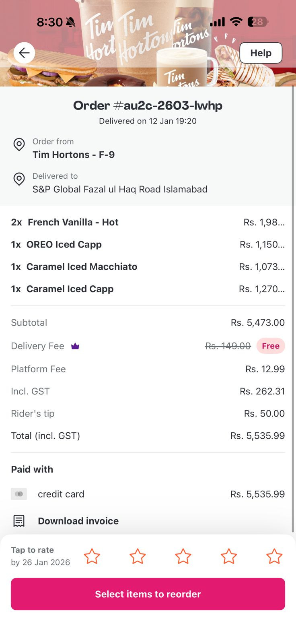Tap the fifth rating star

(x=274, y=556)
